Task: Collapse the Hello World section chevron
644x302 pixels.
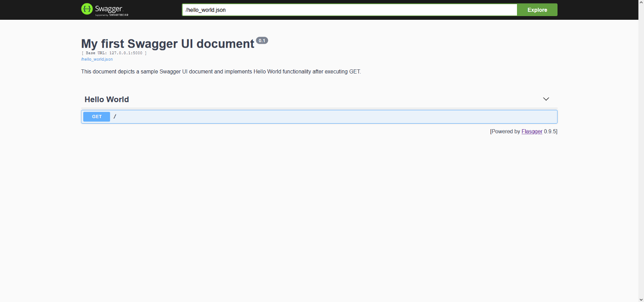Action: 546,99
